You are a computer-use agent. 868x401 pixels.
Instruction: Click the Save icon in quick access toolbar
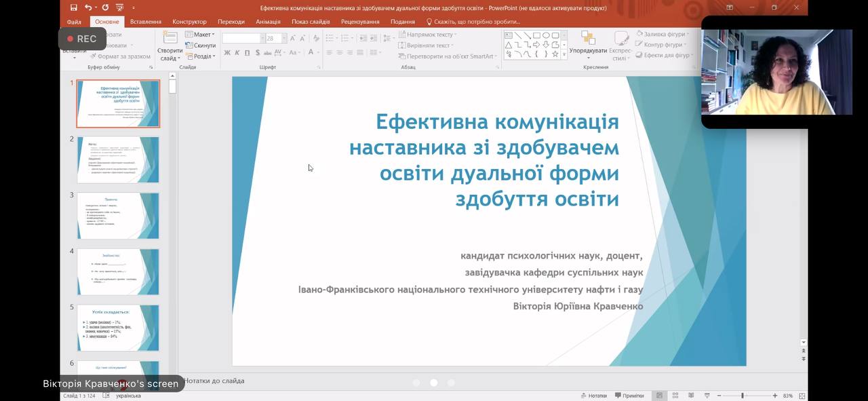[x=74, y=7]
